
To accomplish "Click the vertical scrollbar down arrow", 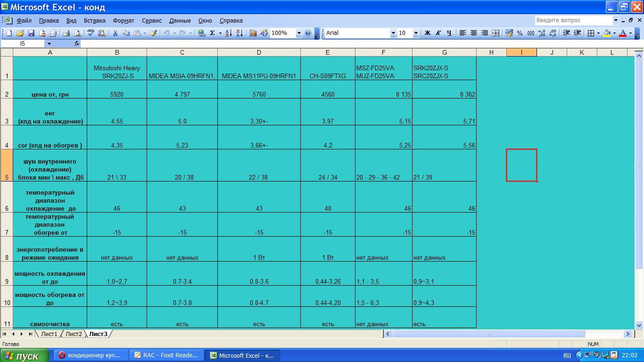I will [x=639, y=325].
